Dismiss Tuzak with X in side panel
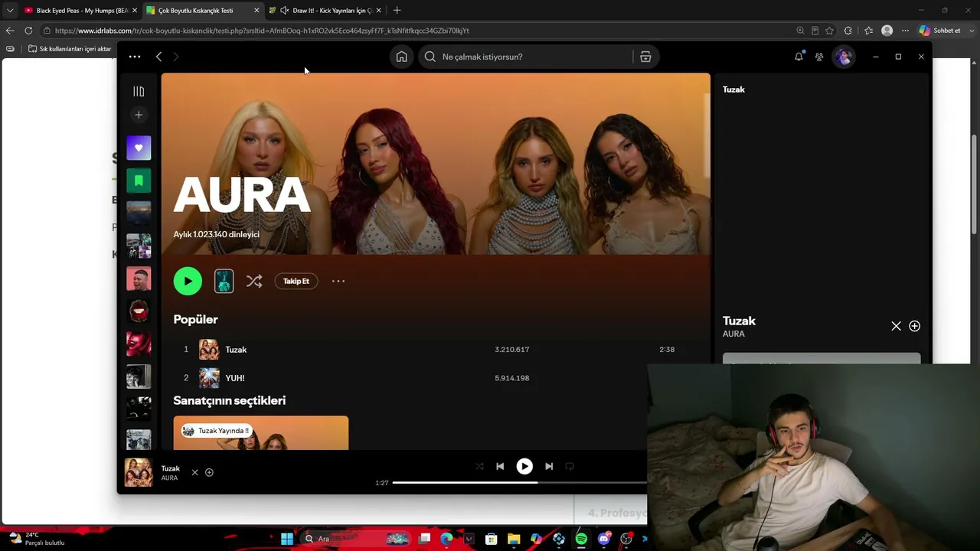Screen dimensions: 980x551 point(896,326)
